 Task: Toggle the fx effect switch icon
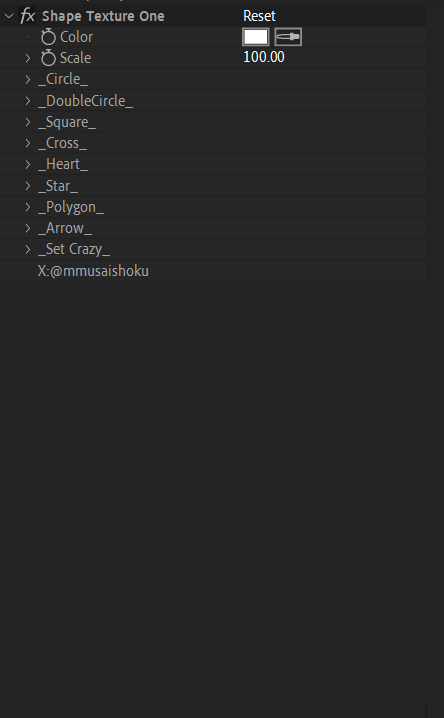click(27, 16)
